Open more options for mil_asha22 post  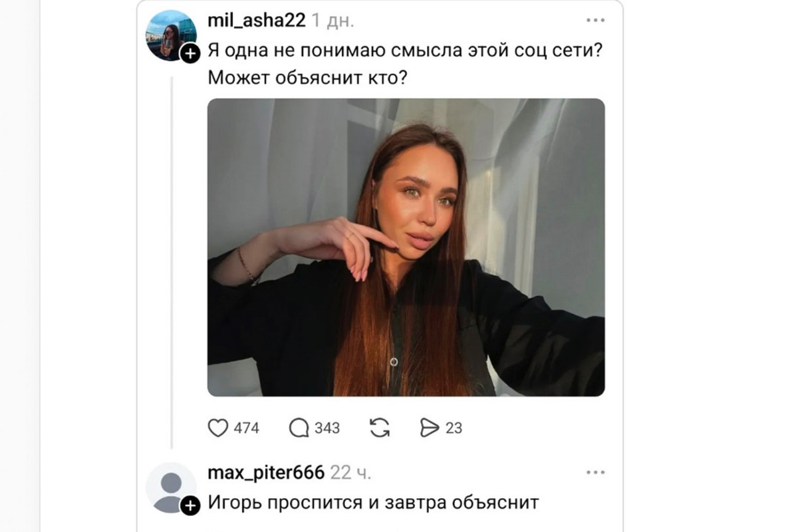click(596, 20)
